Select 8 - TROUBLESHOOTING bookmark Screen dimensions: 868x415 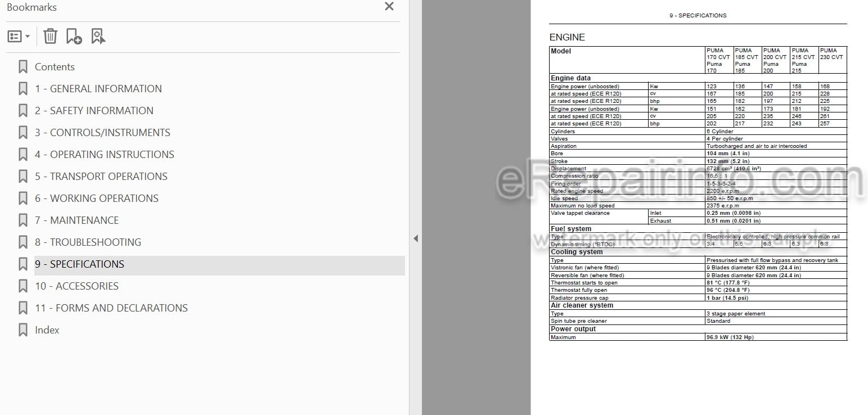pos(88,242)
